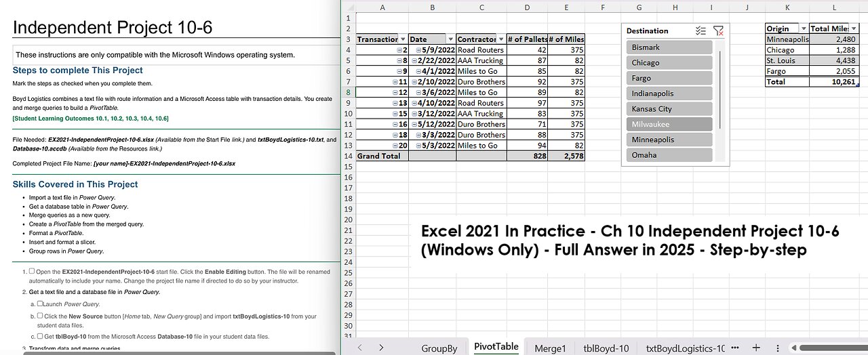Choose Kansas City slicer item
868x355 pixels.
click(x=669, y=108)
